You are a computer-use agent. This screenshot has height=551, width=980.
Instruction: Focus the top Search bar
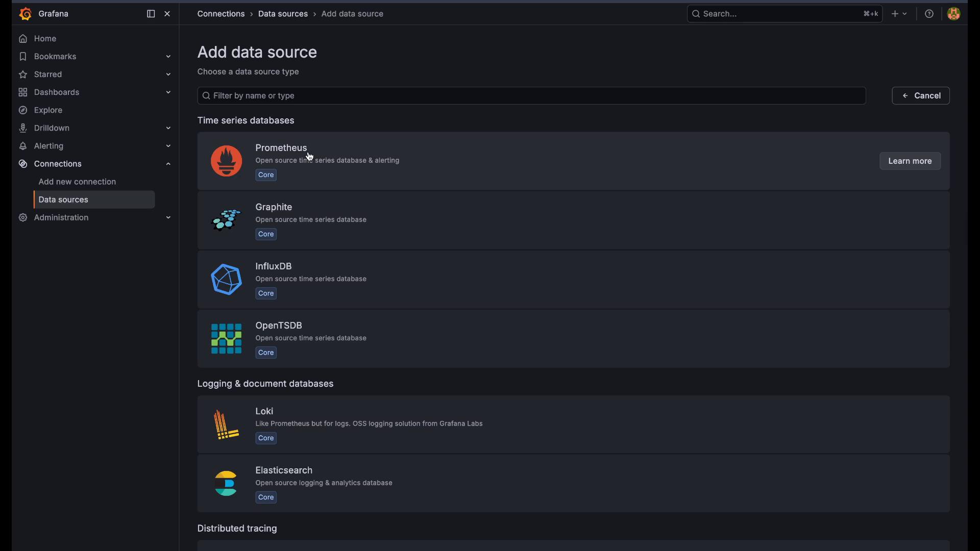click(x=785, y=14)
